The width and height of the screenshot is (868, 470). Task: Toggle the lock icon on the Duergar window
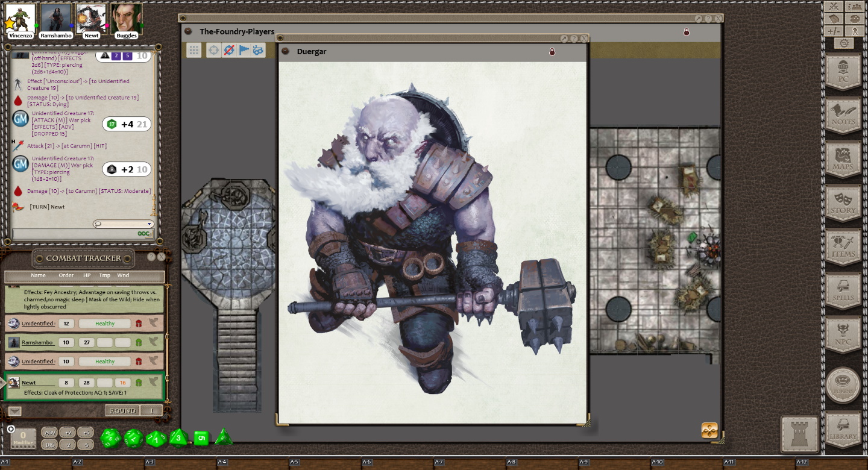click(552, 52)
